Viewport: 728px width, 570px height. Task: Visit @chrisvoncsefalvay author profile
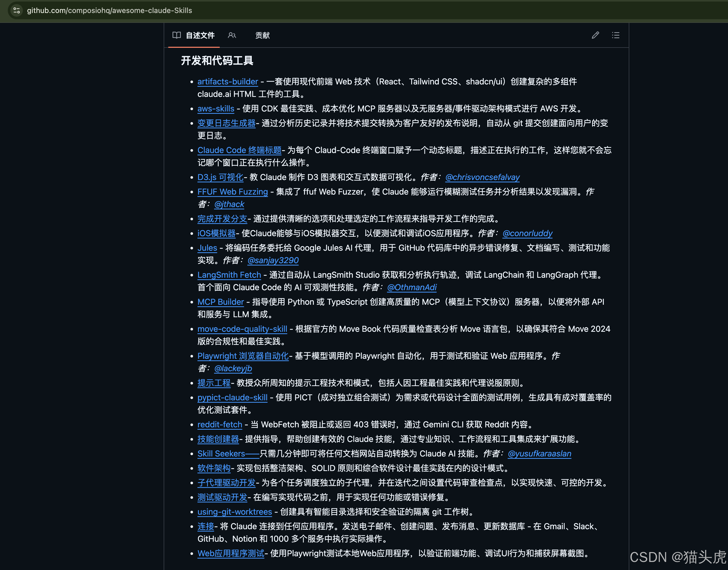(482, 177)
